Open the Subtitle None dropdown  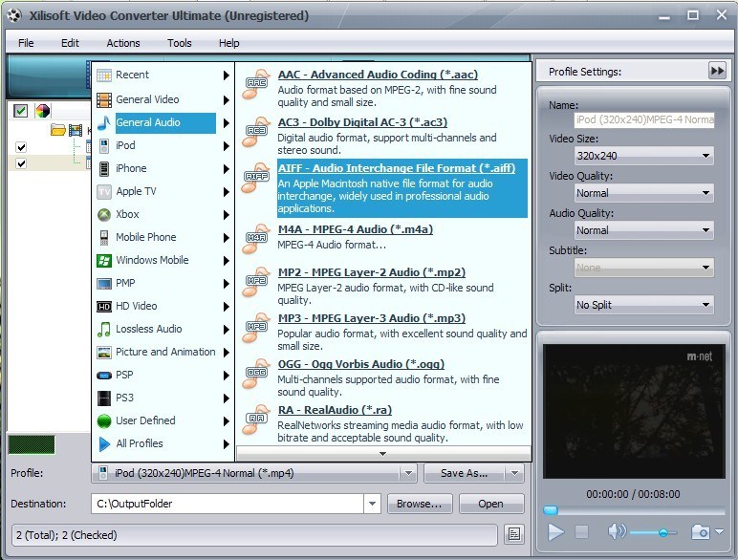[x=644, y=268]
